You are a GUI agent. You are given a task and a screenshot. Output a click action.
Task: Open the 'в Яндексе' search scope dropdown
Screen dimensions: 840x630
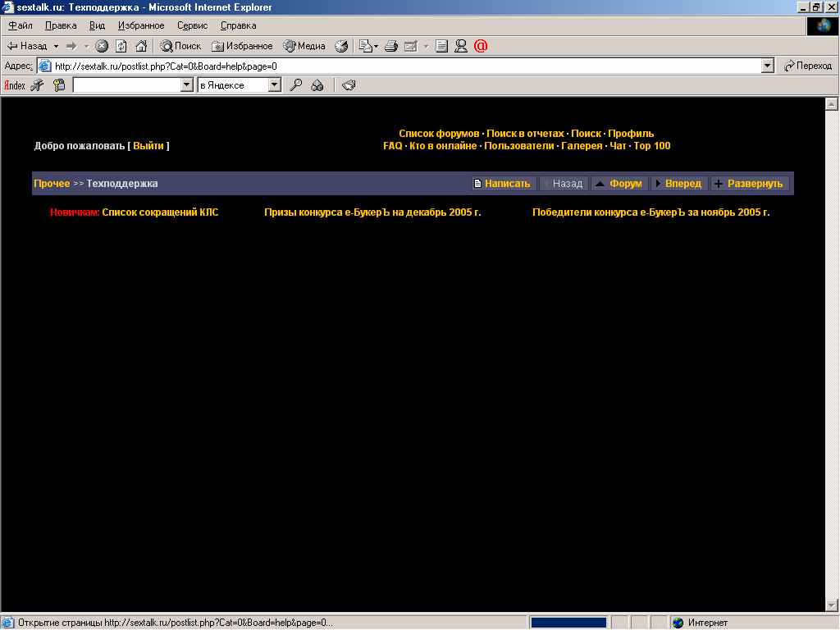coord(274,84)
